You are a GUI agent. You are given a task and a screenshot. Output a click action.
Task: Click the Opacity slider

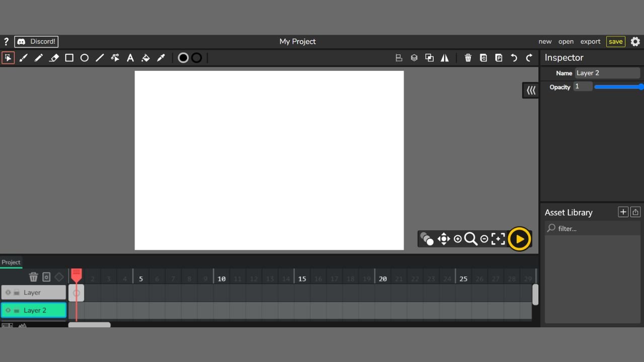coord(619,87)
